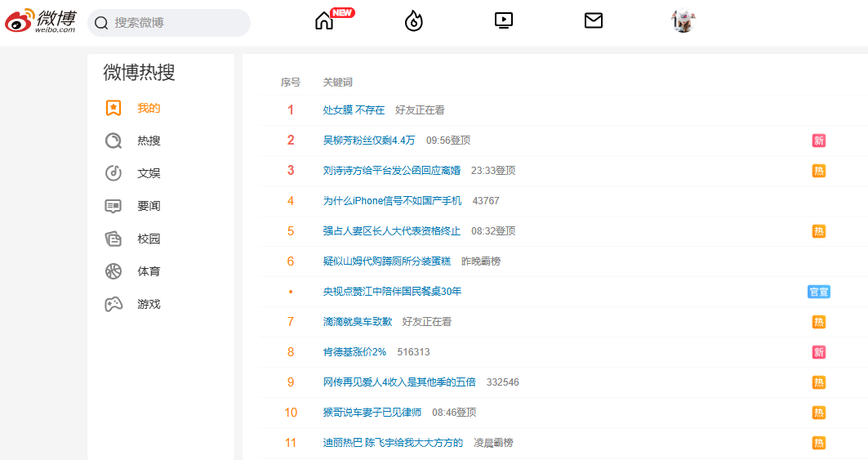This screenshot has height=460, width=868.
Task: Select 热搜 in the sidebar
Action: click(x=149, y=141)
